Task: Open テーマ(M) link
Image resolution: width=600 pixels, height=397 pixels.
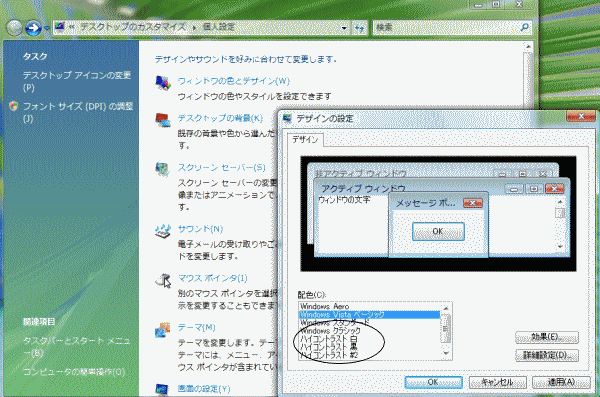Action: 196,327
